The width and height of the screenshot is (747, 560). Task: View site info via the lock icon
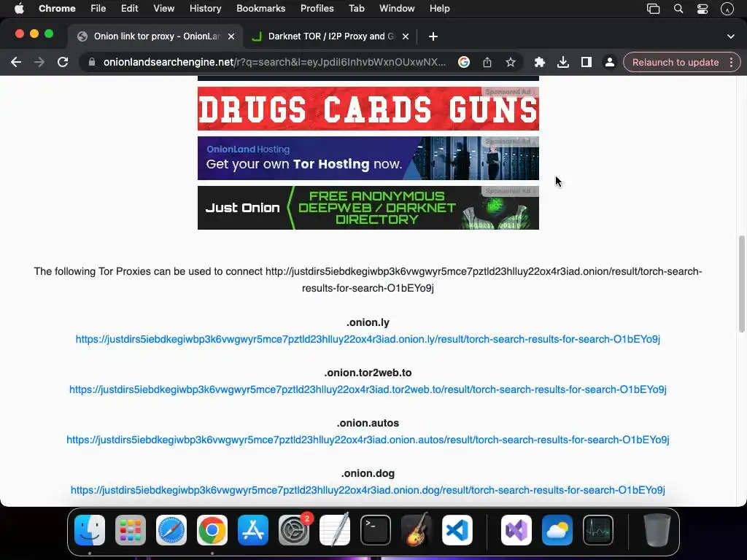pos(91,63)
